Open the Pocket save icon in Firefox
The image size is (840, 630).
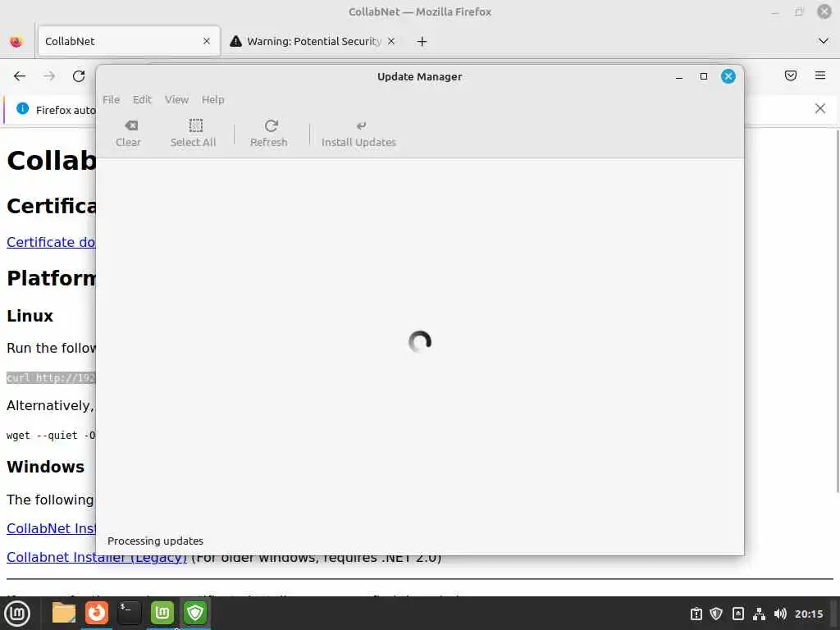791,75
